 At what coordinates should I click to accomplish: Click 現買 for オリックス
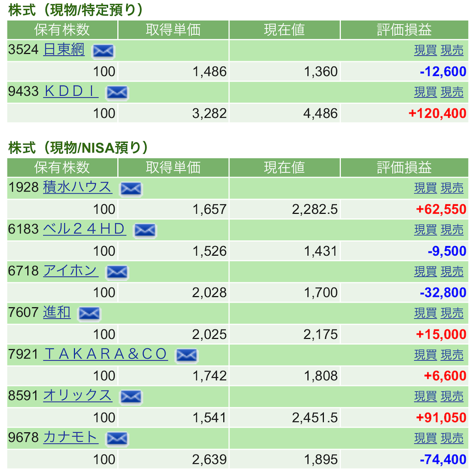pos(425,397)
